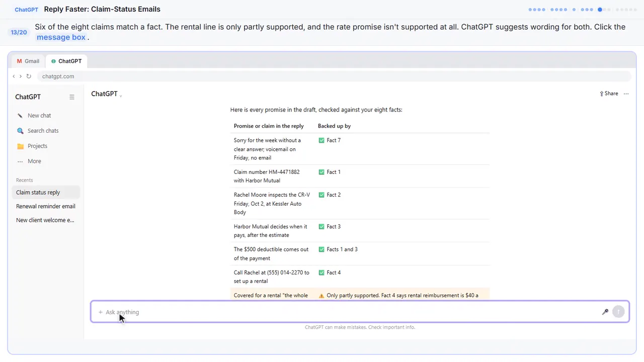
Task: Start a New chat
Action: [x=45, y=116]
